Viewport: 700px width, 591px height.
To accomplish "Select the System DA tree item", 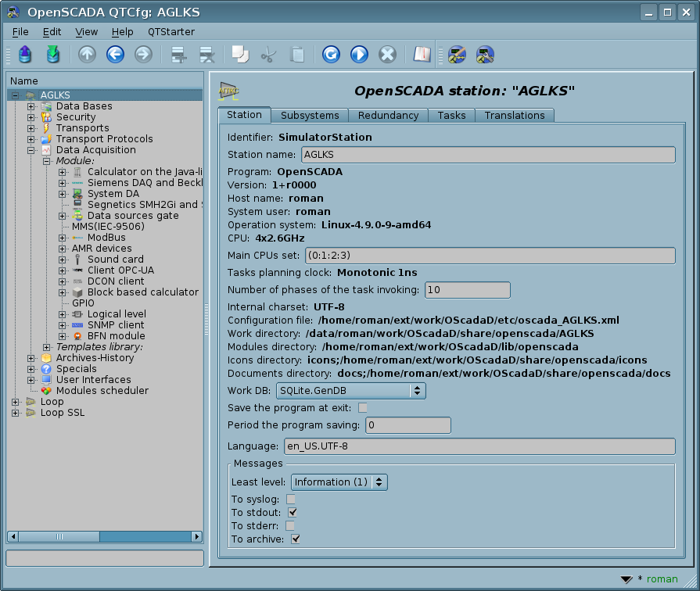I will click(x=113, y=194).
